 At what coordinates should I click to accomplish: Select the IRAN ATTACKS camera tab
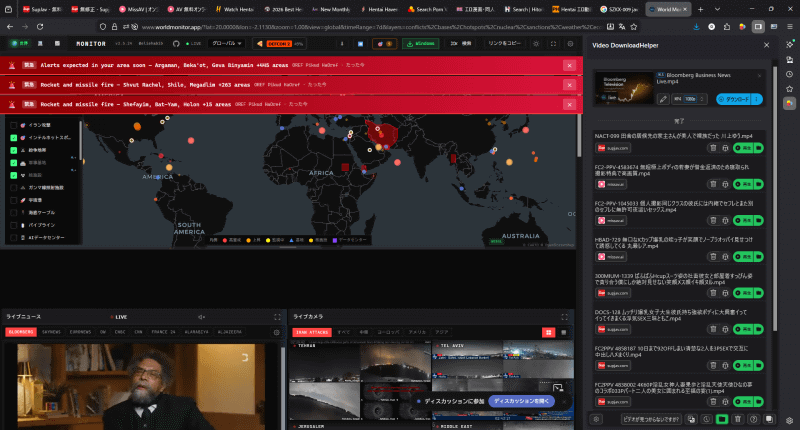tap(312, 333)
